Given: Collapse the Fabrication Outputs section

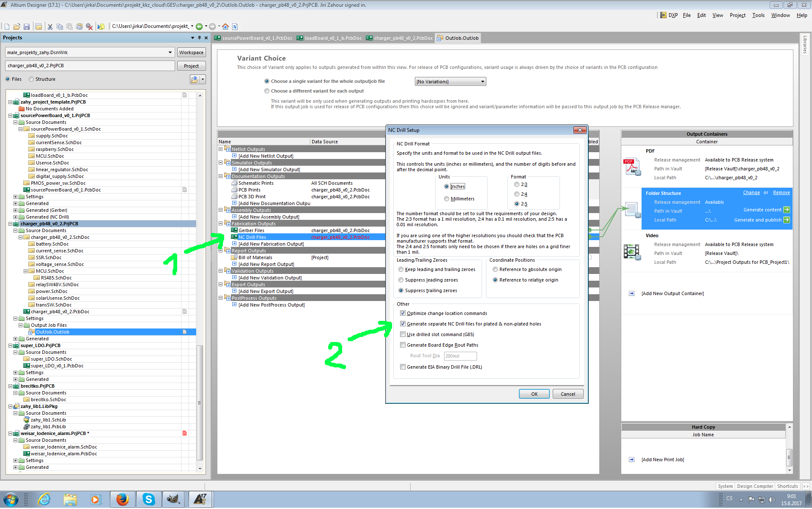Looking at the screenshot, I should [220, 224].
